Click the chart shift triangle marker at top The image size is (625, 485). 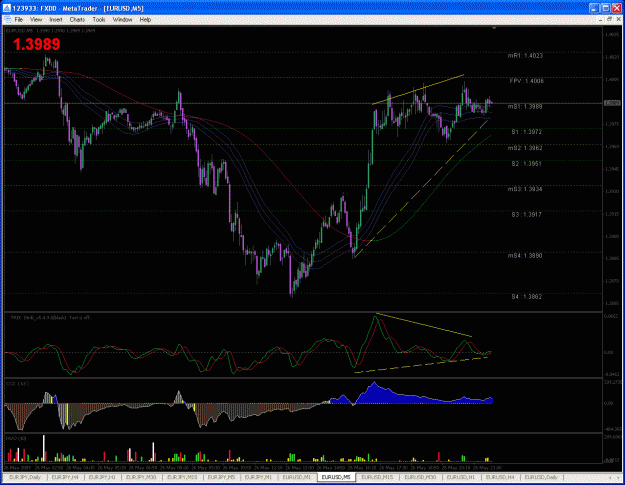pos(494,28)
